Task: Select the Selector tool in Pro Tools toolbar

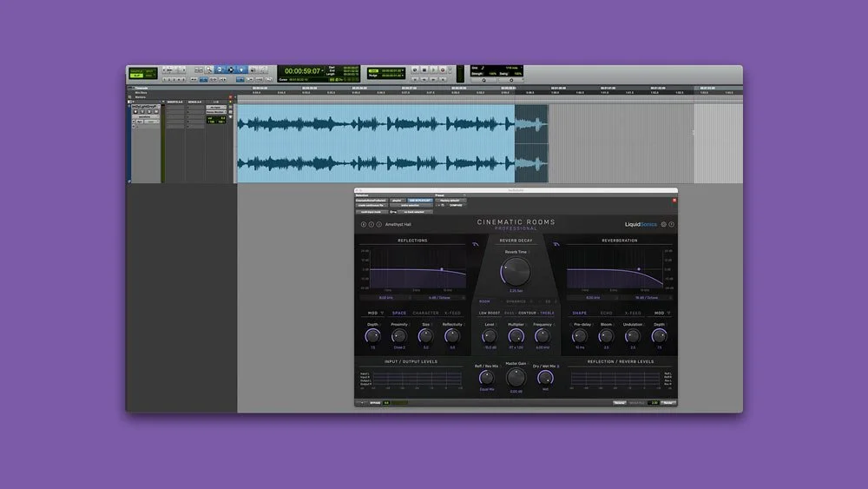Action: [x=231, y=69]
